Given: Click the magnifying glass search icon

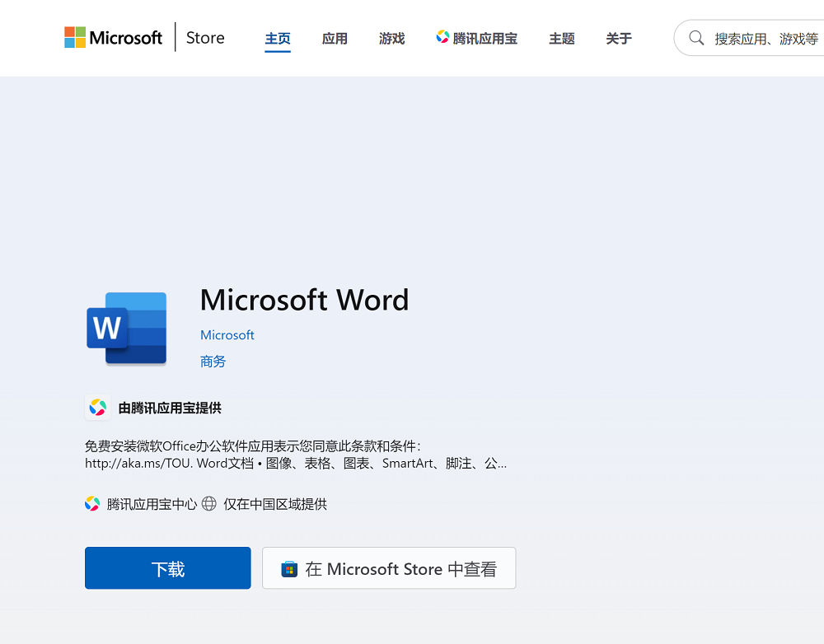Looking at the screenshot, I should [x=696, y=38].
